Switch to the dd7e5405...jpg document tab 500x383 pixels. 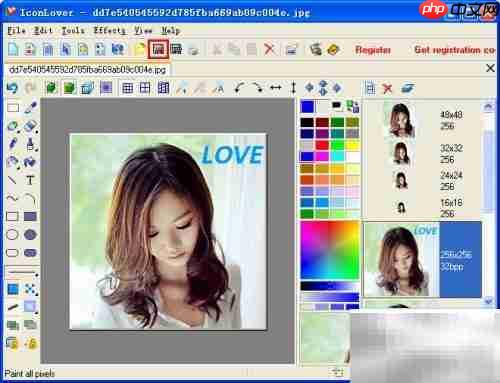tap(87, 70)
